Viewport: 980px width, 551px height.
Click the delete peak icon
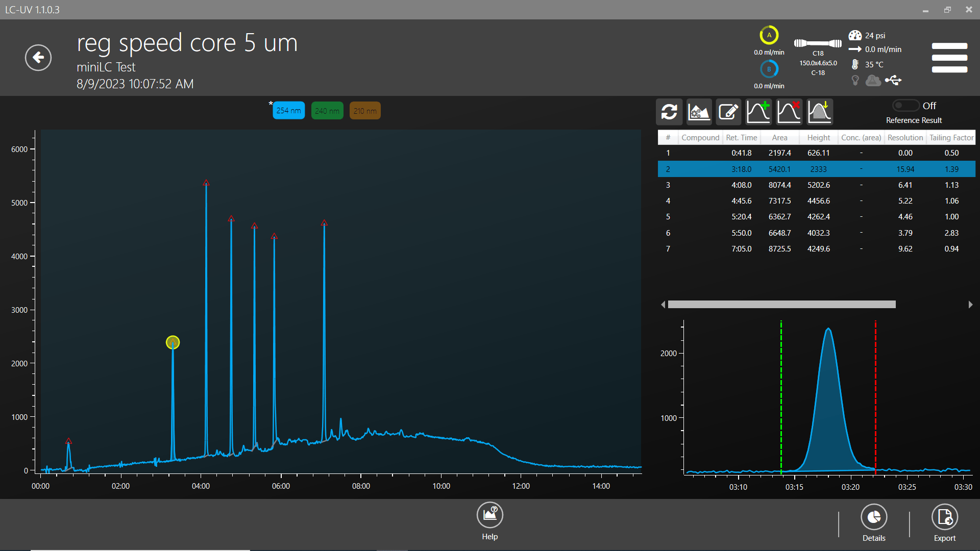[x=789, y=112]
